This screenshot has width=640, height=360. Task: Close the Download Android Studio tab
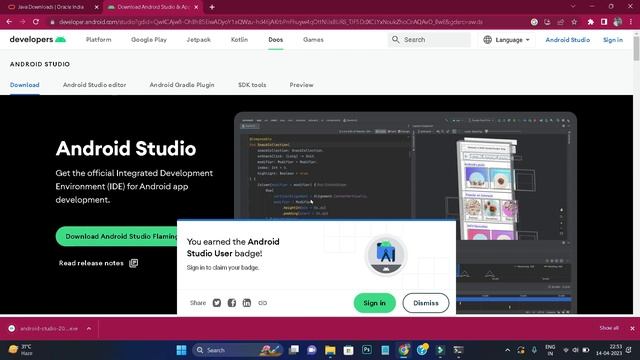196,7
